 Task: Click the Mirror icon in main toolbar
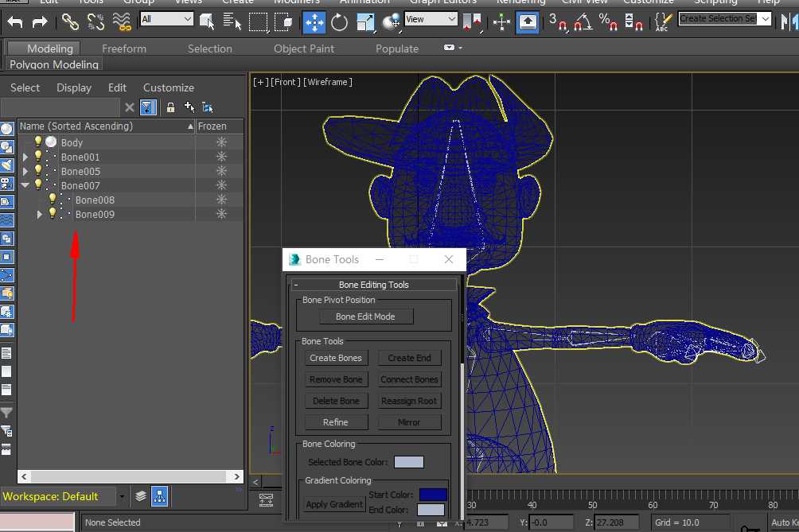(x=789, y=22)
